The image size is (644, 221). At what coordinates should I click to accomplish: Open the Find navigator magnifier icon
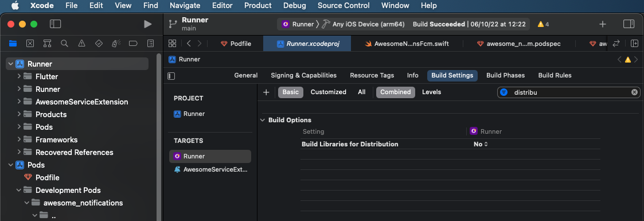(x=64, y=43)
